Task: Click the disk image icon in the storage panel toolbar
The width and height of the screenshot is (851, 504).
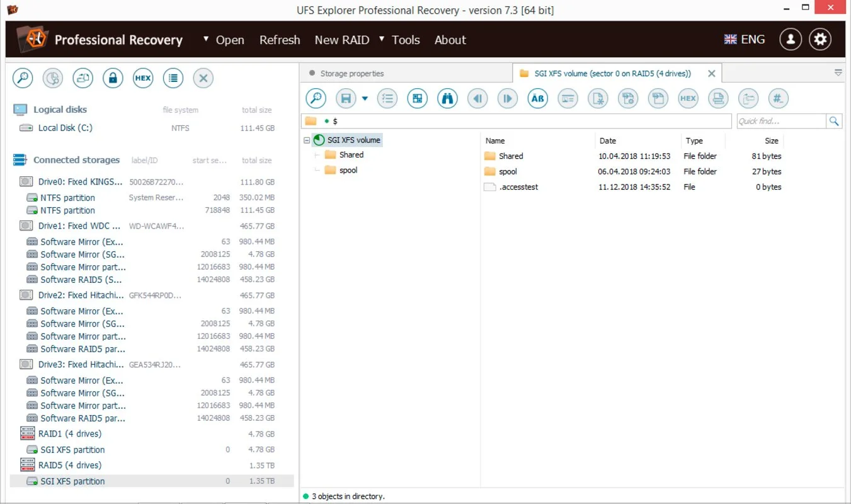Action: pyautogui.click(x=83, y=78)
